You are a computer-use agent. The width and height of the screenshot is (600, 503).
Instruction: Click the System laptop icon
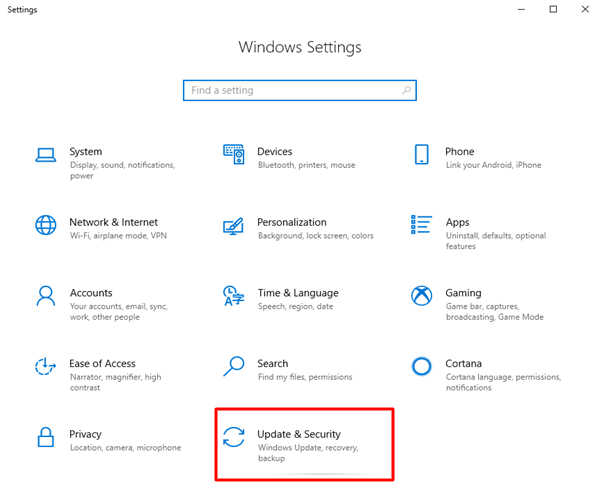point(45,155)
